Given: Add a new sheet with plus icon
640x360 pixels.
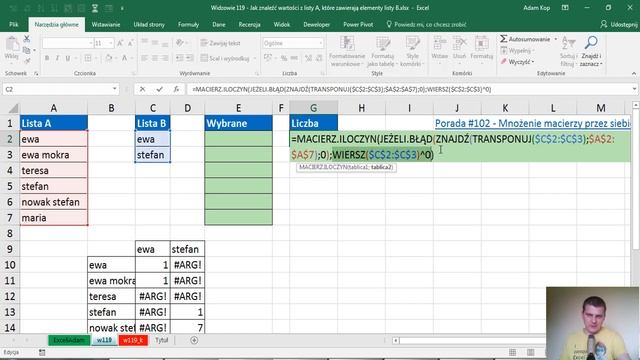Looking at the screenshot, I should [194, 340].
